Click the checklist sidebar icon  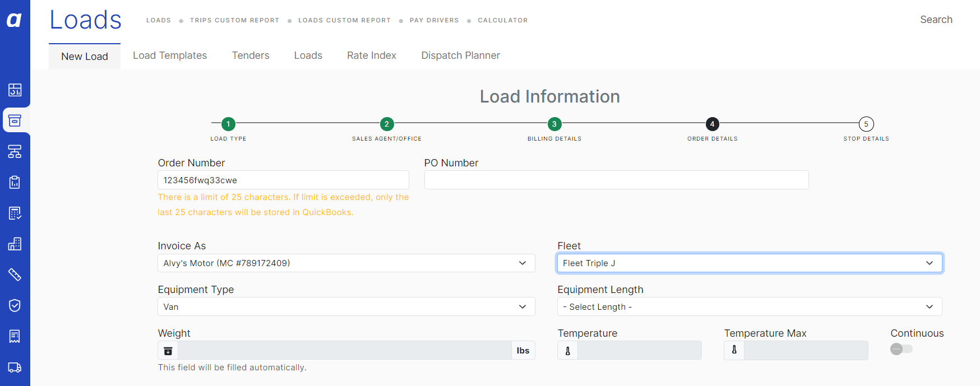pyautogui.click(x=15, y=213)
